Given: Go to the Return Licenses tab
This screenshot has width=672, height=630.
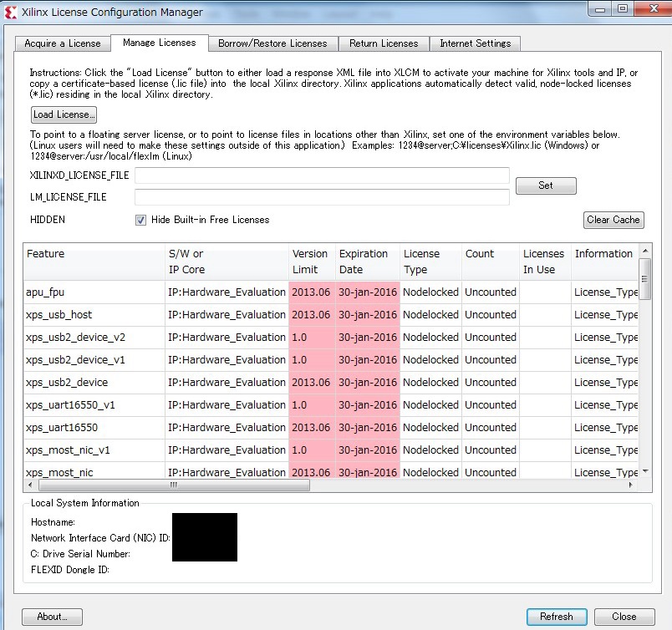Looking at the screenshot, I should point(384,43).
